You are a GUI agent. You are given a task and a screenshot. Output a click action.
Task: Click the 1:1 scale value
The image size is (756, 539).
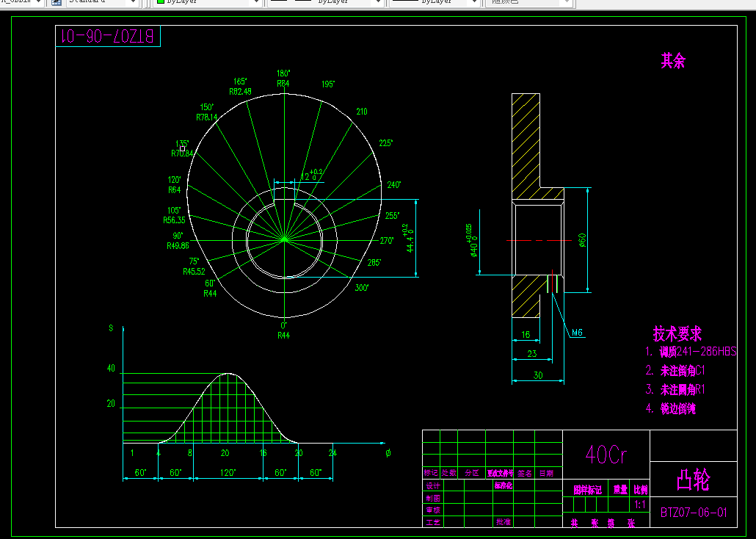tap(640, 504)
